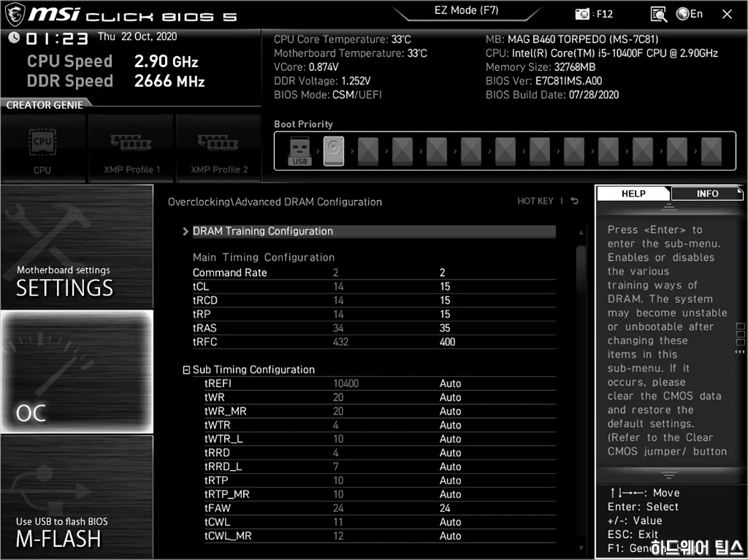Click the help panel side collapse handle
This screenshot has height=560, width=748.
[x=740, y=338]
